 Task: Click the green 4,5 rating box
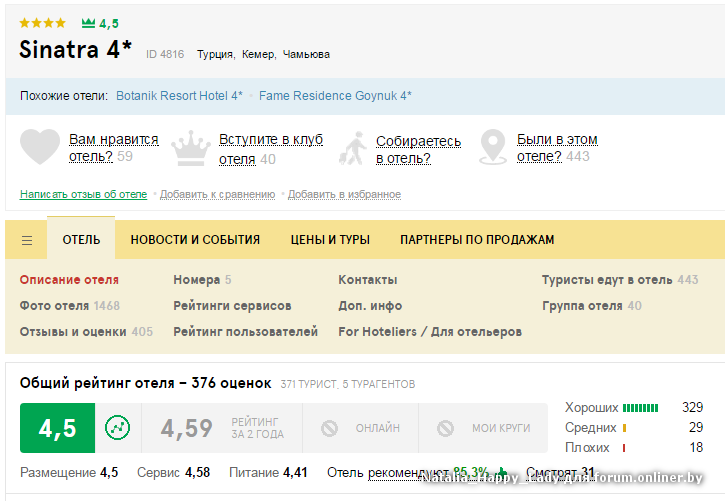pyautogui.click(x=57, y=428)
